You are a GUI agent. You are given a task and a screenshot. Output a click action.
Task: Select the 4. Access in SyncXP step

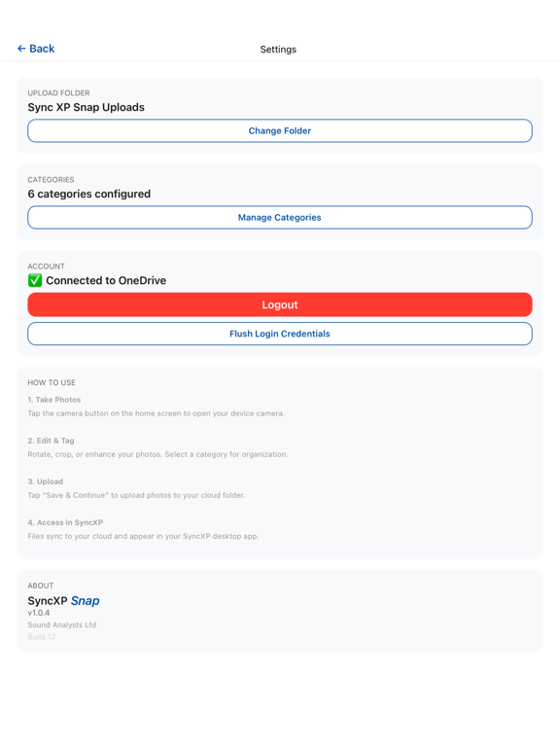(65, 522)
